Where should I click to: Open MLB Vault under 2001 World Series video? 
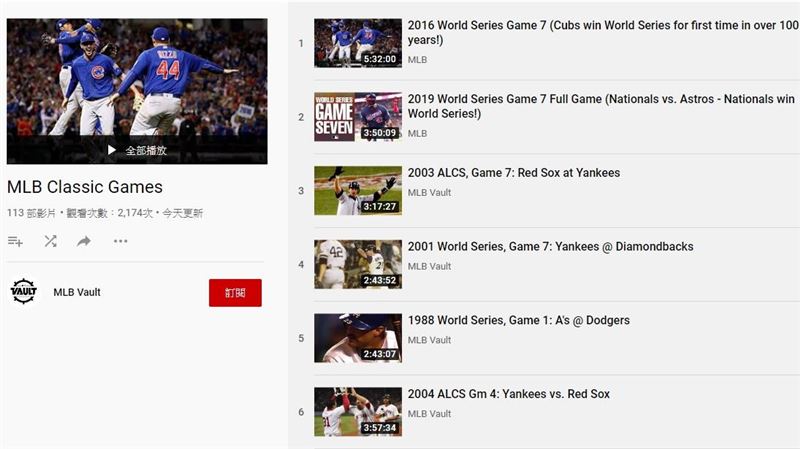click(429, 266)
